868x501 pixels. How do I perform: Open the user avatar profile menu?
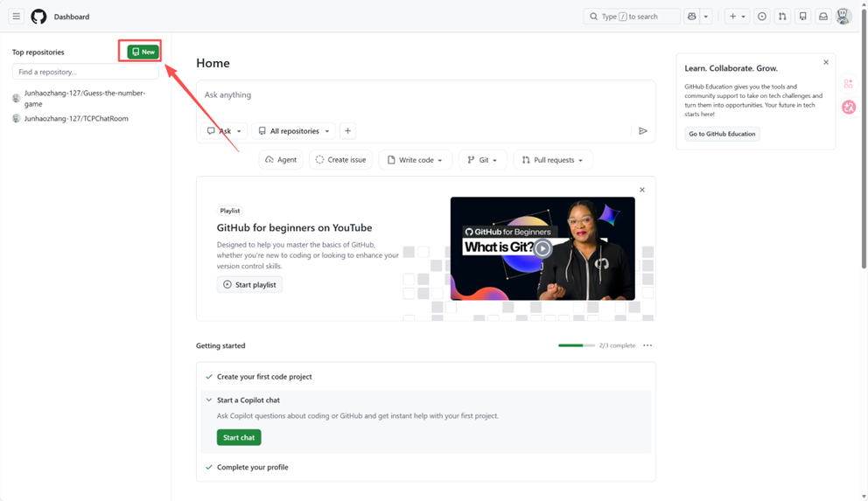[843, 17]
